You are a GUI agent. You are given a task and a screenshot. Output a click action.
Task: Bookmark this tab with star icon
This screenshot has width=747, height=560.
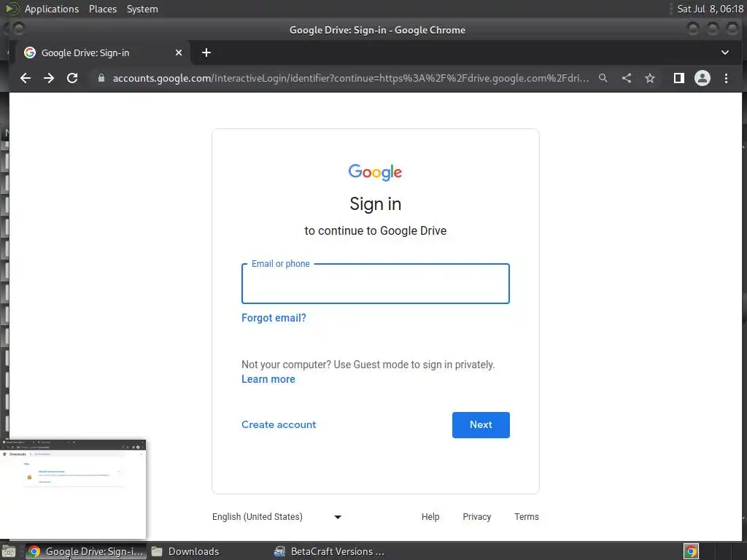[x=650, y=78]
